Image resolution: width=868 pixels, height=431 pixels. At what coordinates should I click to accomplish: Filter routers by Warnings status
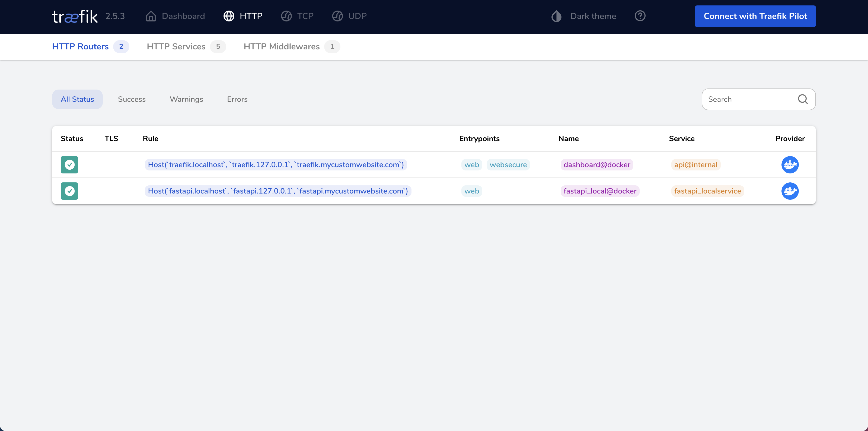[186, 99]
